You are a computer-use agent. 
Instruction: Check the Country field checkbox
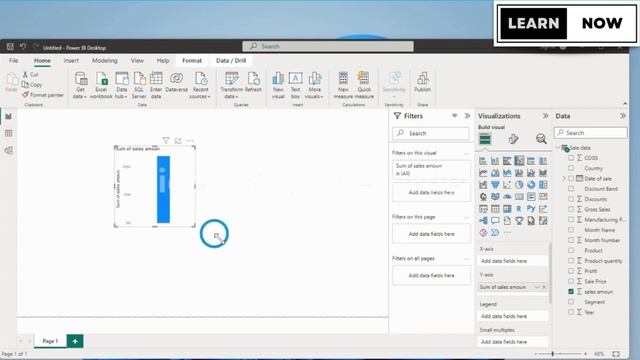point(571,168)
